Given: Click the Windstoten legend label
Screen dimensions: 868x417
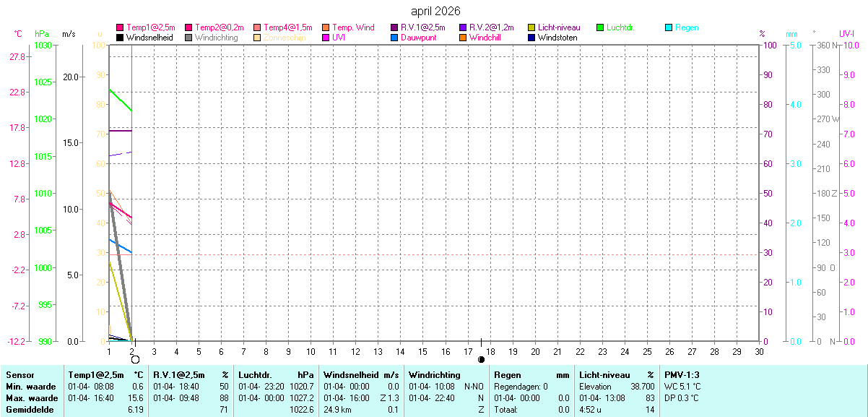Looking at the screenshot, I should click(x=557, y=38).
